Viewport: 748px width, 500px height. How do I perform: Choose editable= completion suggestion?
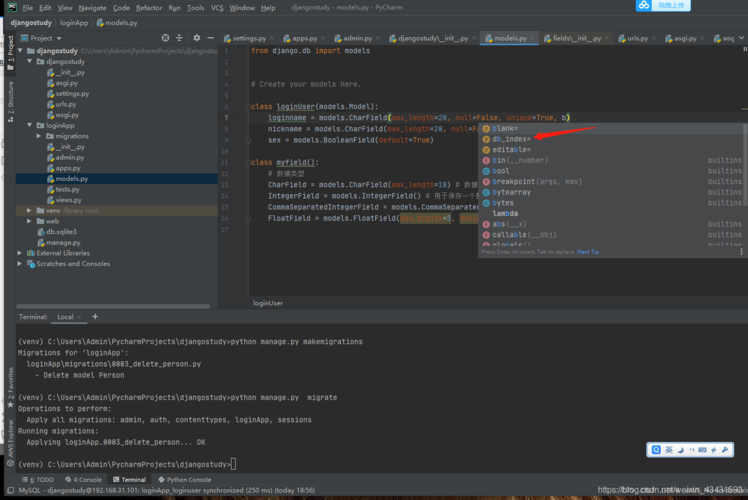pyautogui.click(x=612, y=150)
